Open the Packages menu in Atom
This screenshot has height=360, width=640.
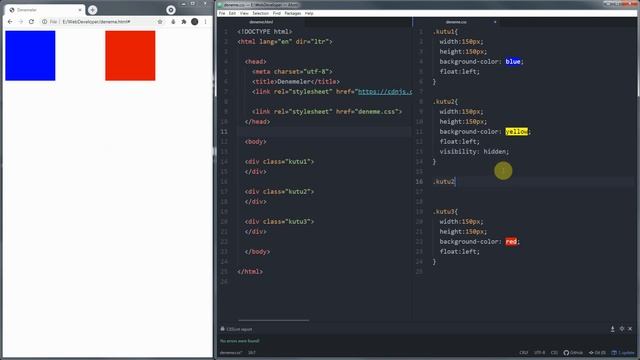[293, 13]
